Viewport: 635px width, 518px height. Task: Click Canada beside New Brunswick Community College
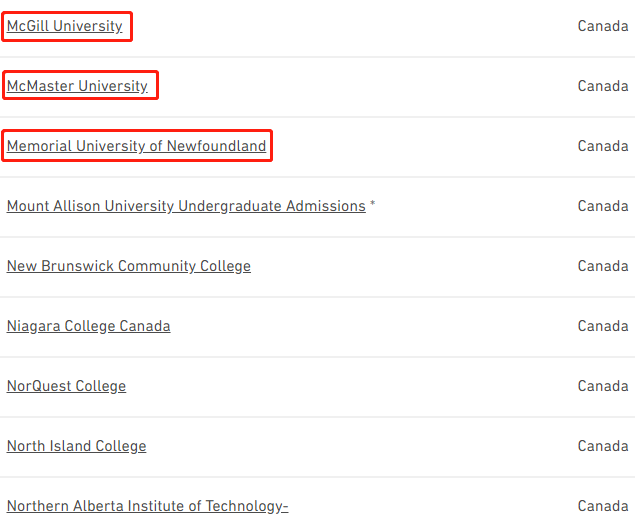(603, 266)
